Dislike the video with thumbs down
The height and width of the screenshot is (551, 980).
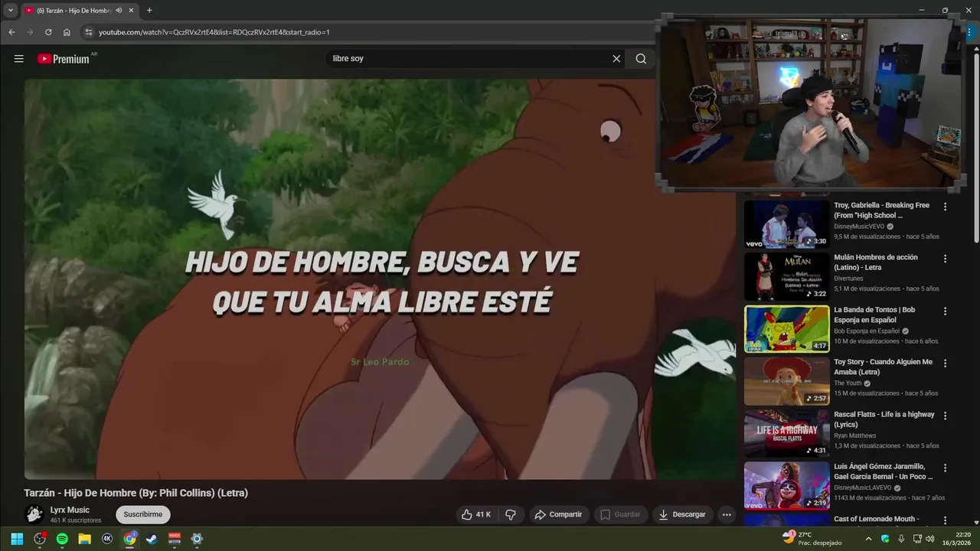coord(511,514)
